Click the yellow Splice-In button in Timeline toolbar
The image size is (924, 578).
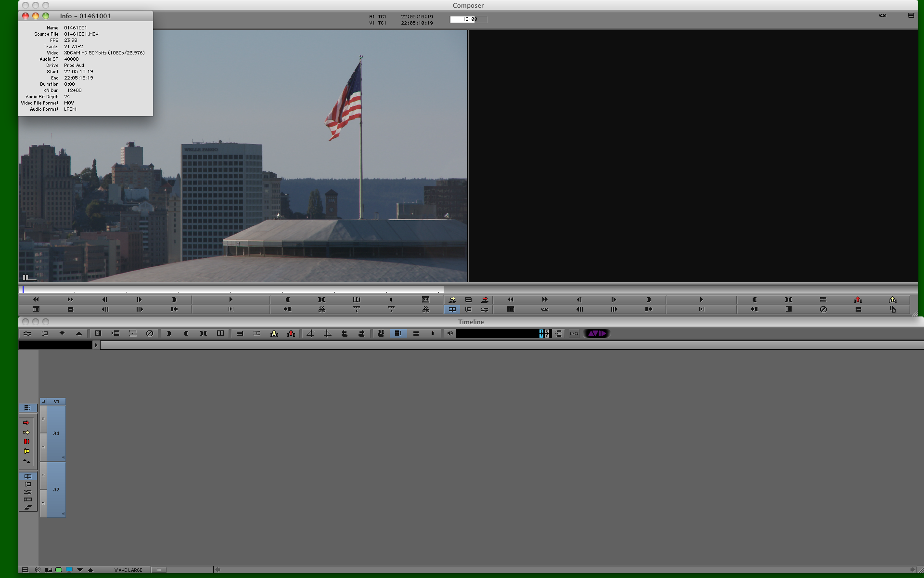[274, 333]
